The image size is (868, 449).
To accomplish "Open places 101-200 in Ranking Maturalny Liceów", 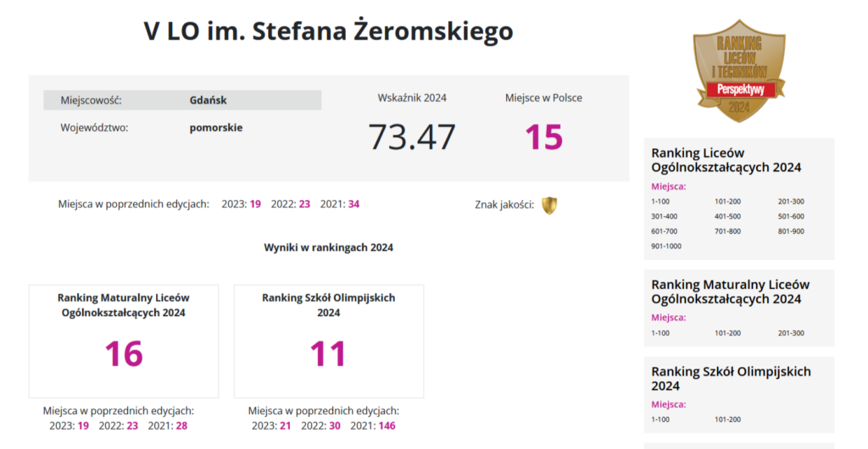I will [728, 333].
